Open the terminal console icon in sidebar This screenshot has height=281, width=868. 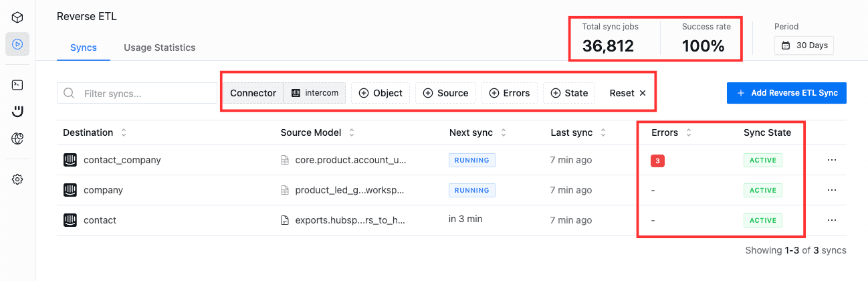17,85
